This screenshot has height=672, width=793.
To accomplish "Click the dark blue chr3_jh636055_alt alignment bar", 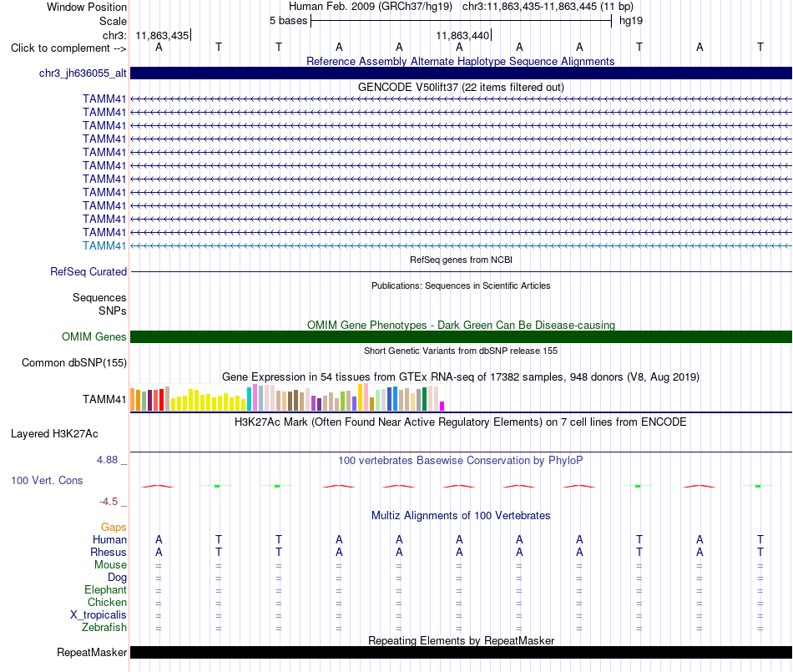I will tap(461, 73).
